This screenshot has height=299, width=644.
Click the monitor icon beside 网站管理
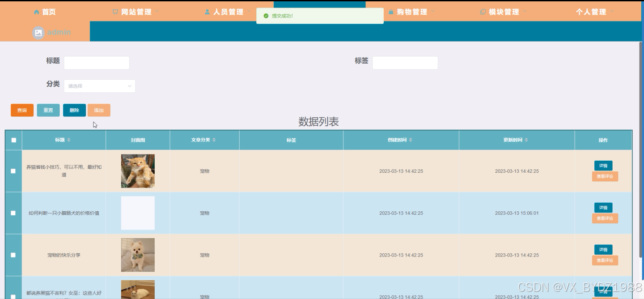115,12
